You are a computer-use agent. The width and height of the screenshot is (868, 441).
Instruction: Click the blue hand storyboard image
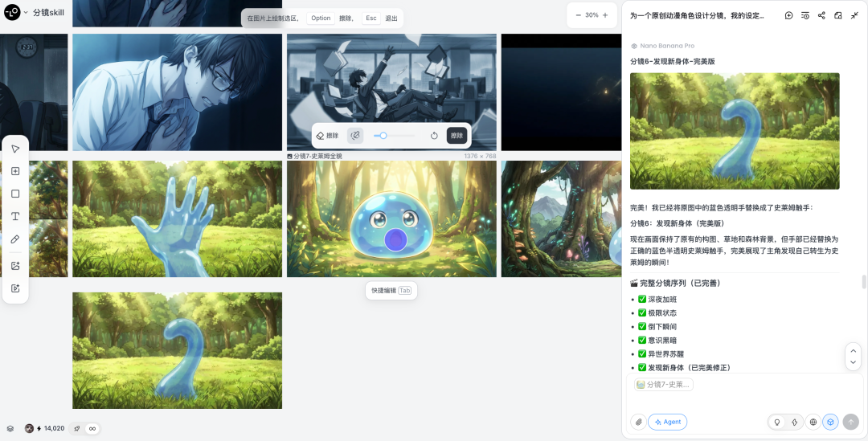pos(177,218)
